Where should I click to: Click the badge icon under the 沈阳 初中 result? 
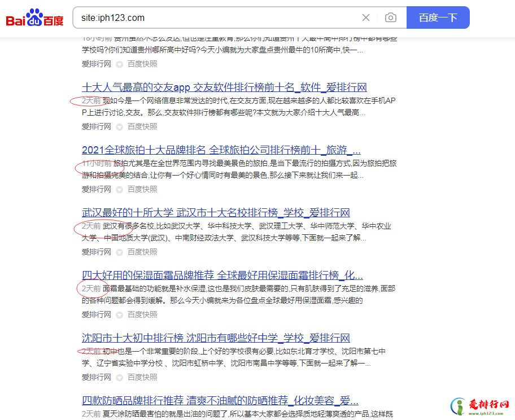coord(119,378)
